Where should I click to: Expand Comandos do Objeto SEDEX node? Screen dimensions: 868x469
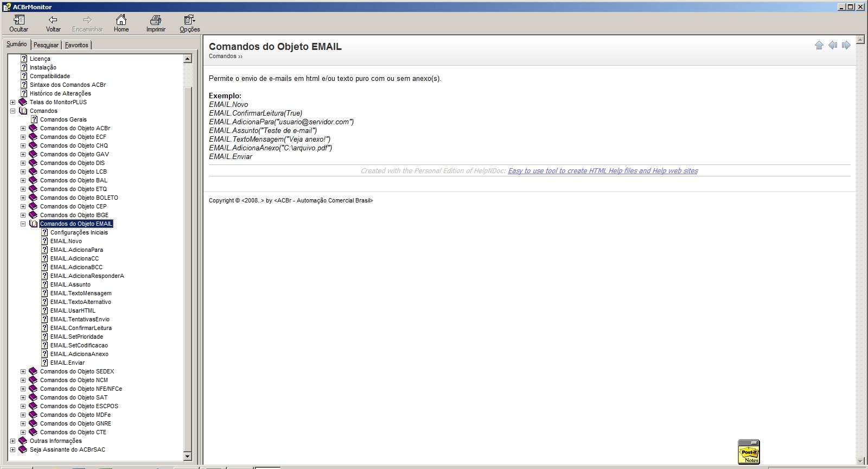pos(23,371)
